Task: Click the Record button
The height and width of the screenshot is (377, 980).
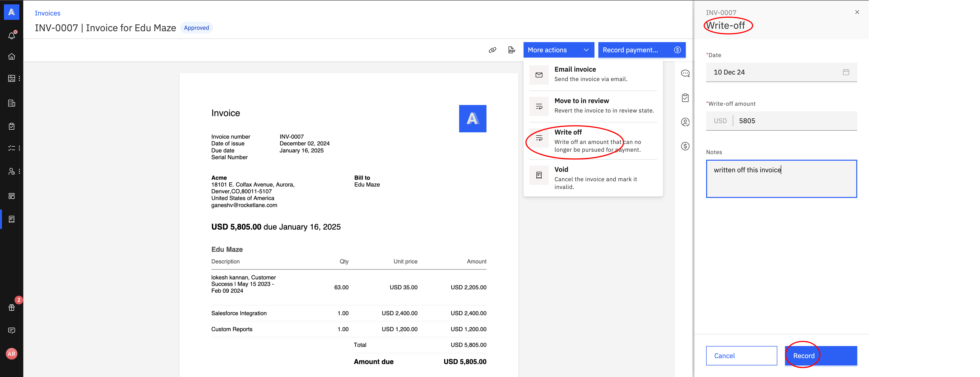Action: click(821, 356)
